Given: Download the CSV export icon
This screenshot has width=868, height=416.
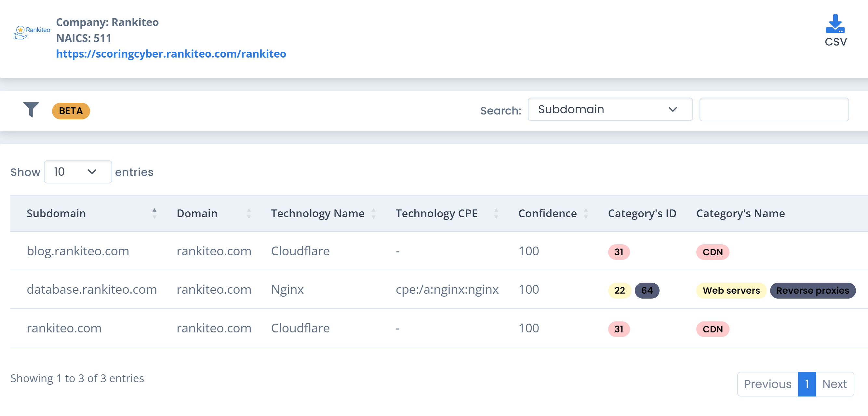Looking at the screenshot, I should pyautogui.click(x=835, y=24).
